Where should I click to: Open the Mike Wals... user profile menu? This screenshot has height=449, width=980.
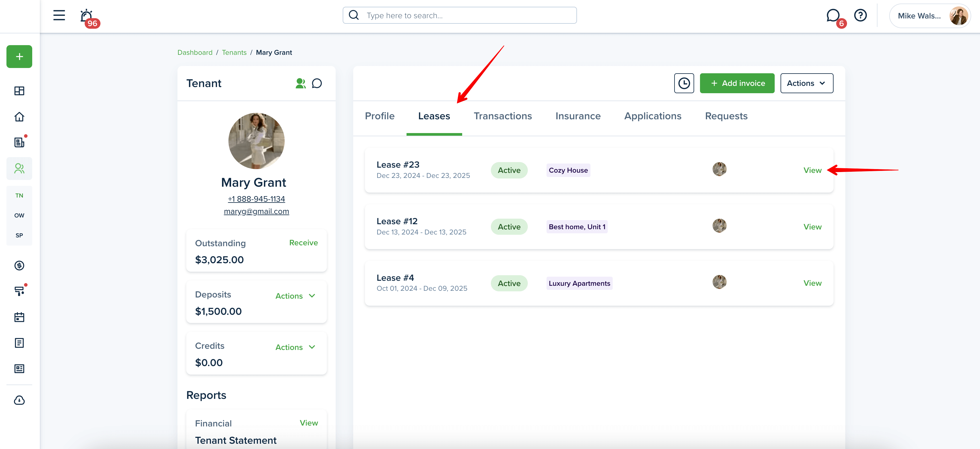[x=930, y=16]
